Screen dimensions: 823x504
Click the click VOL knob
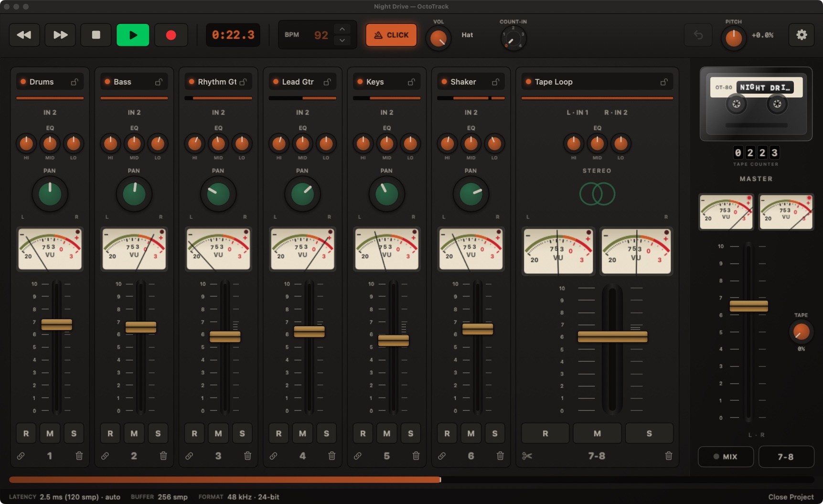click(x=438, y=39)
